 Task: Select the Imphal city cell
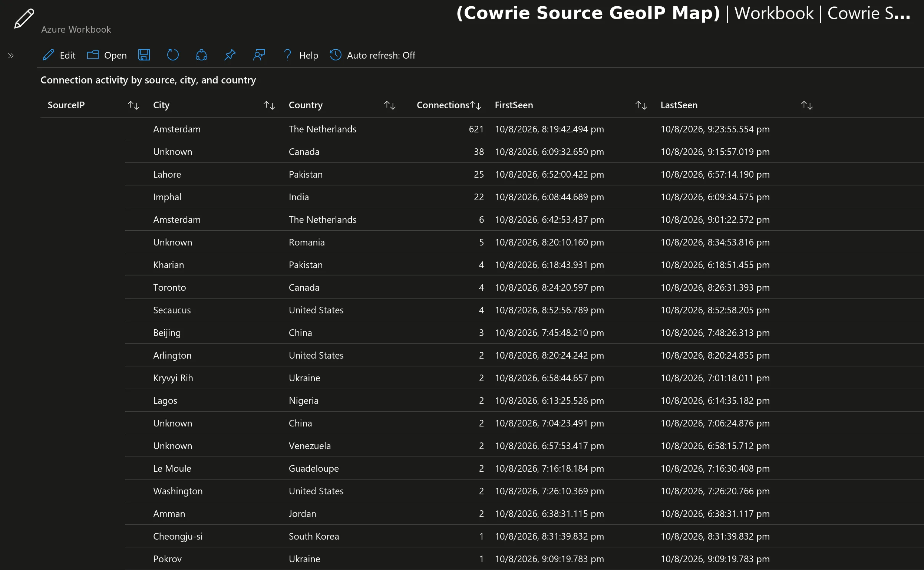point(167,197)
